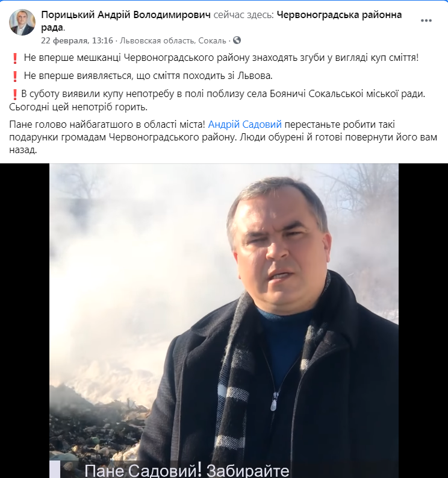Click the third red exclamation mark emoji

14,94
